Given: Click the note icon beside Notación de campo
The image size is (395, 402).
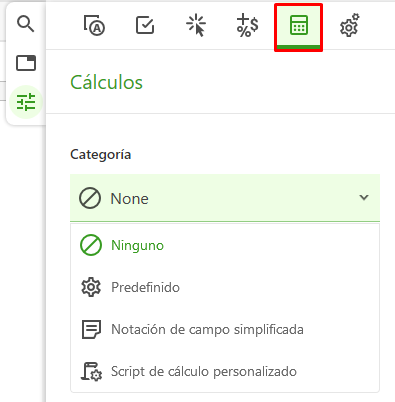Looking at the screenshot, I should pyautogui.click(x=91, y=329).
